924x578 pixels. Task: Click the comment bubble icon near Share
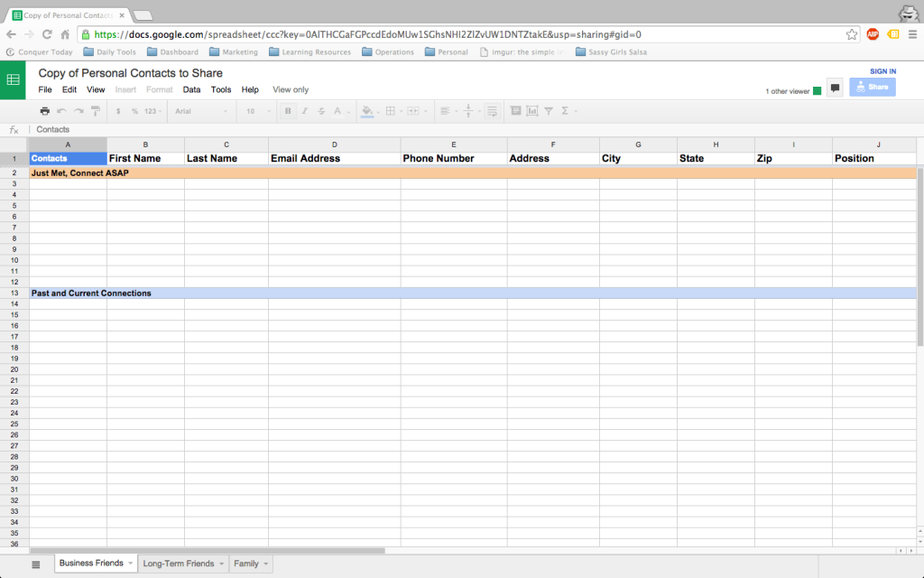835,87
